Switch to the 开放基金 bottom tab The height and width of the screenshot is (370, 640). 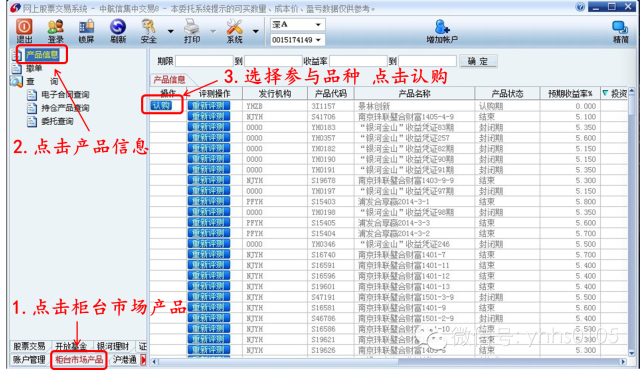click(x=71, y=346)
